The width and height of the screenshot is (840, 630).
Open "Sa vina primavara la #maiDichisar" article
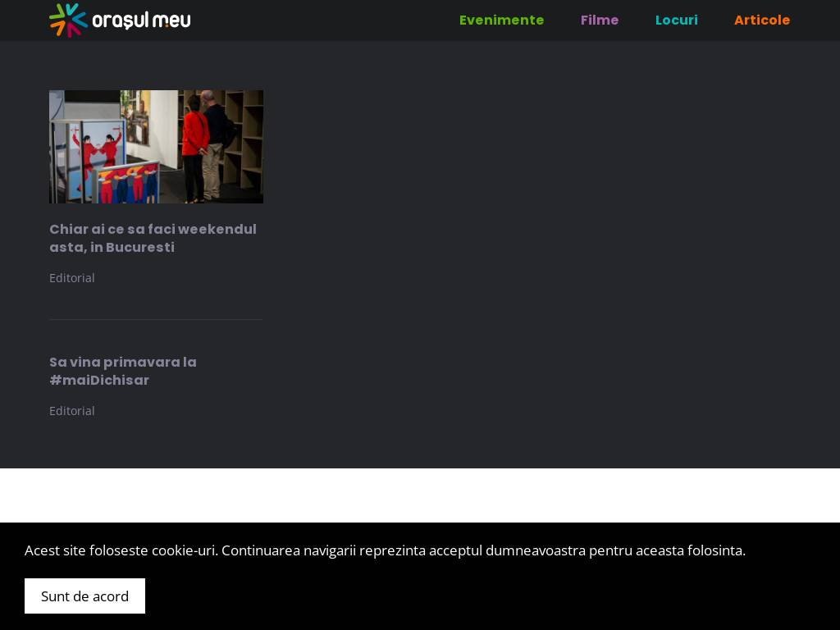[123, 371]
